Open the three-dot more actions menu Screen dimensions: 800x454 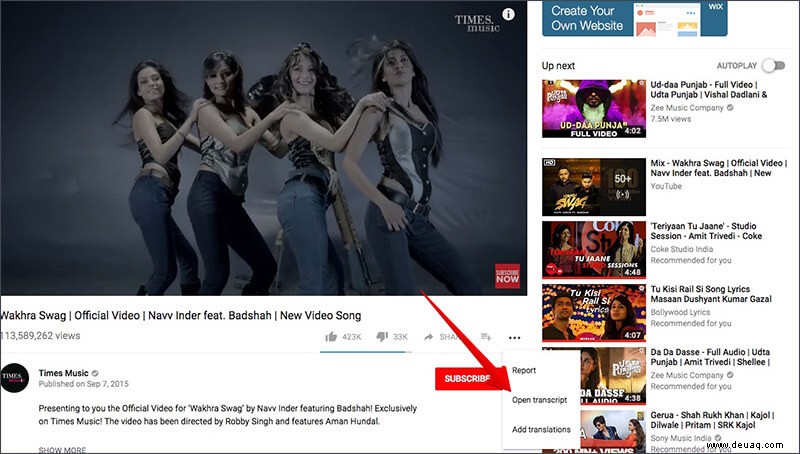click(x=514, y=337)
